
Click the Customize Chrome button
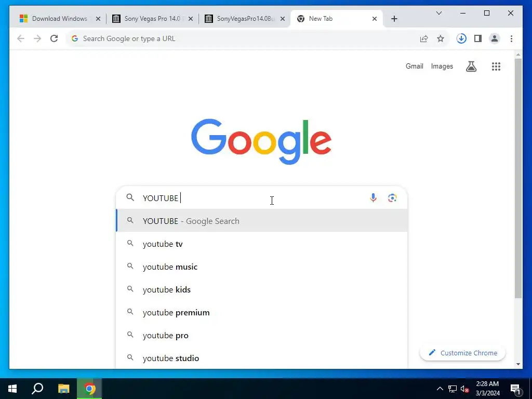[462, 353]
